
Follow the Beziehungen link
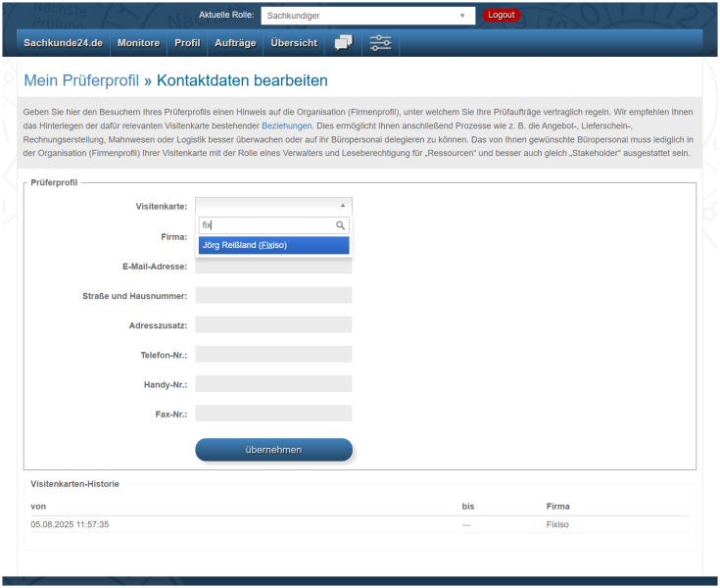[287, 126]
